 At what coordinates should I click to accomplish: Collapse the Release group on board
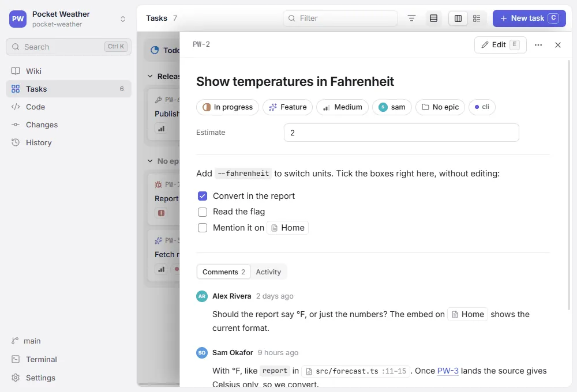[x=150, y=76]
